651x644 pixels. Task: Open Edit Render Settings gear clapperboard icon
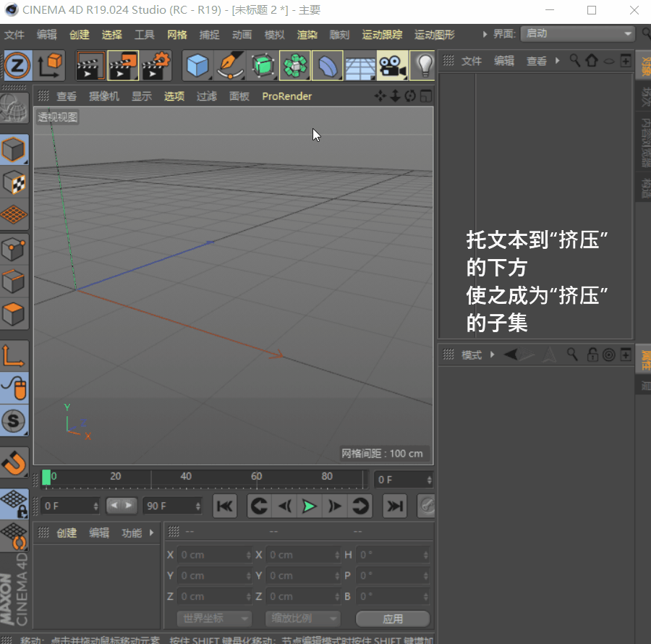(x=156, y=65)
